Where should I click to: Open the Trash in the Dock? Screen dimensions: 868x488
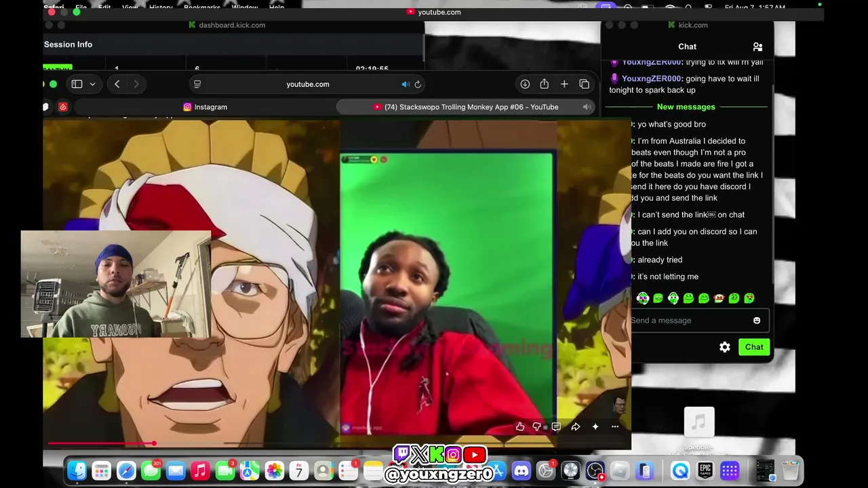click(x=791, y=470)
